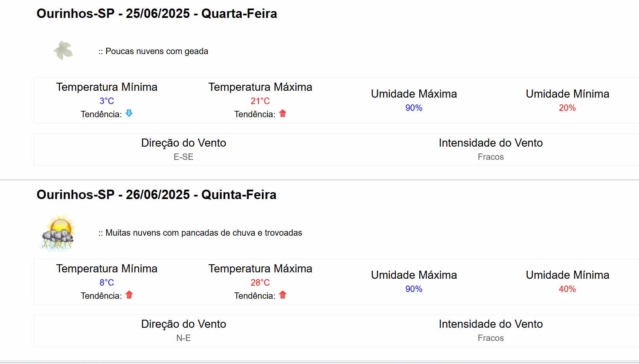Select the 25/06/2025 Quarta-Feira heading
Image resolution: width=639 pixels, height=364 pixels.
click(157, 14)
